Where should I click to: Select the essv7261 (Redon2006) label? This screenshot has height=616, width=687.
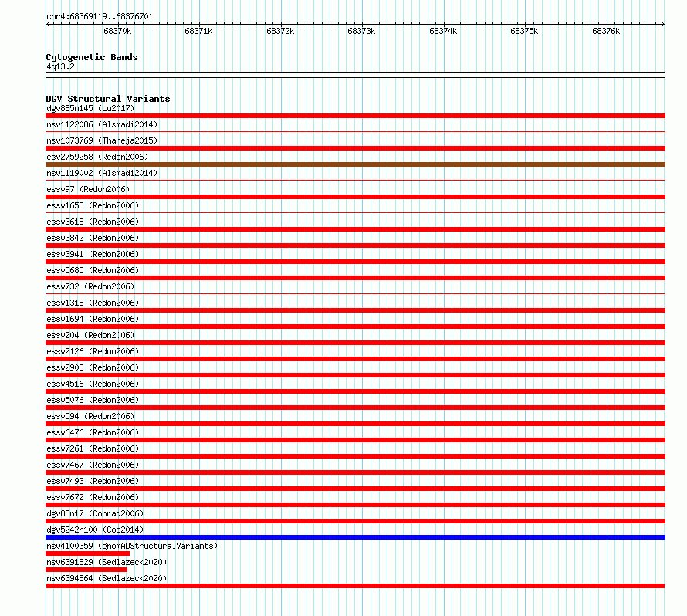(93, 448)
